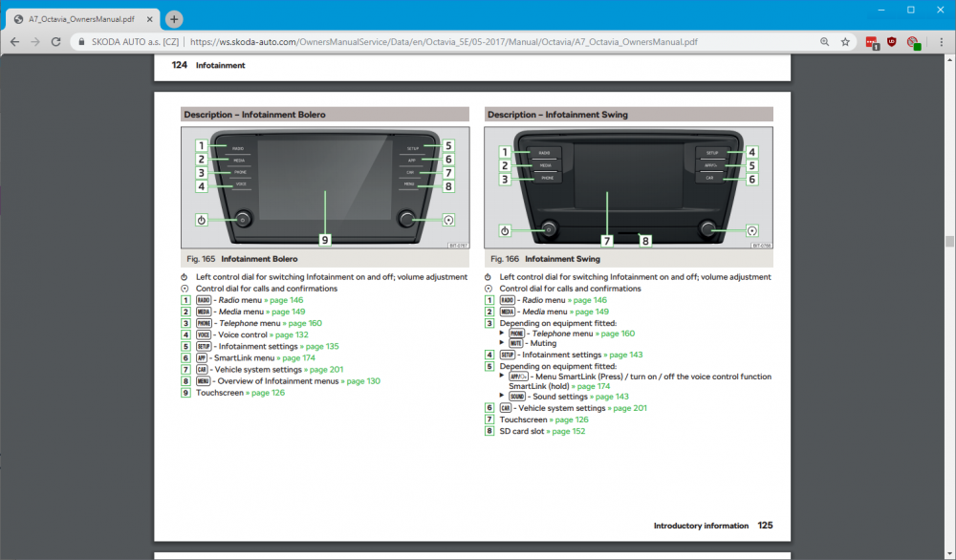Screen dimensions: 956x560
Task: Click the forward navigation arrow
Action: [34, 41]
